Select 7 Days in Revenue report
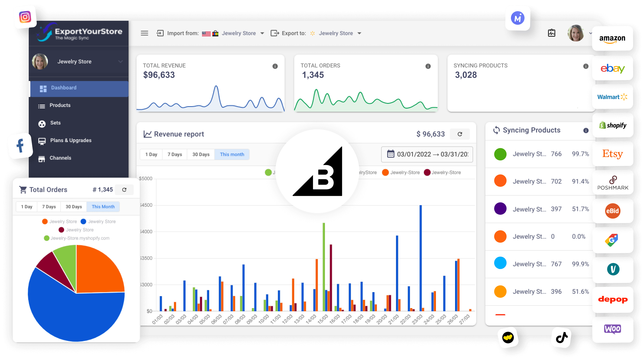This screenshot has width=644, height=360. (x=175, y=154)
